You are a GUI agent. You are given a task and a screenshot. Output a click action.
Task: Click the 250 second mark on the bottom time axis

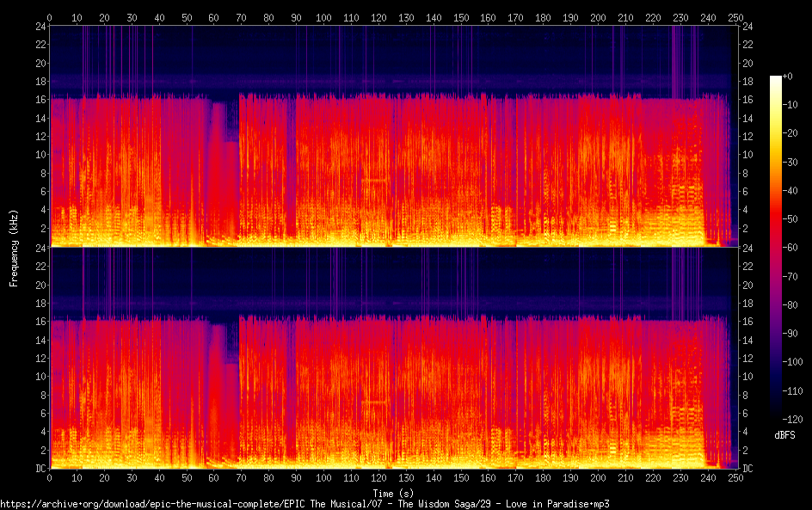click(x=734, y=477)
